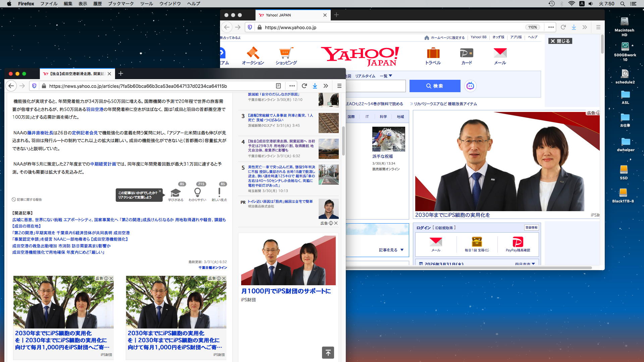Click the reload button in news window
644x362 pixels.
point(304,86)
